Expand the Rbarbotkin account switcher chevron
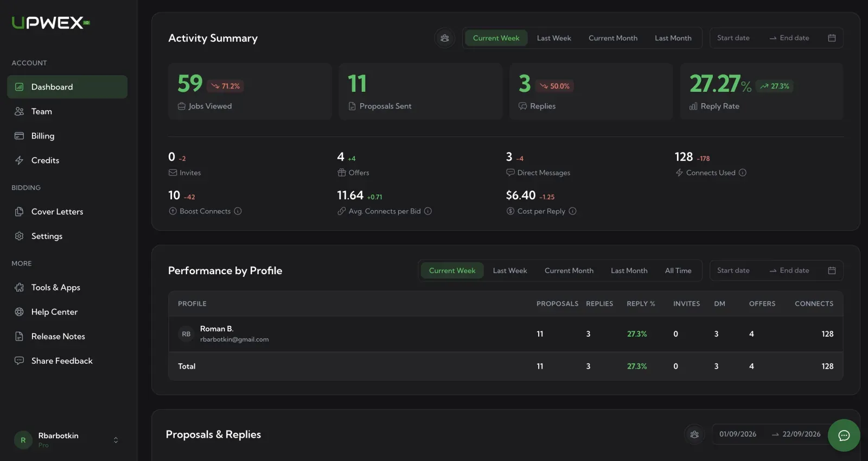This screenshot has width=868, height=461. tap(116, 440)
